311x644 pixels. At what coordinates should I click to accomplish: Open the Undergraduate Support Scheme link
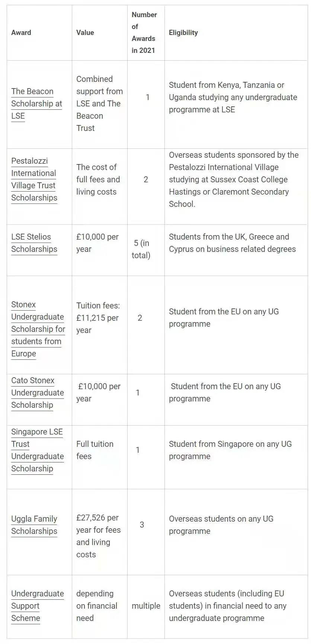click(x=38, y=606)
